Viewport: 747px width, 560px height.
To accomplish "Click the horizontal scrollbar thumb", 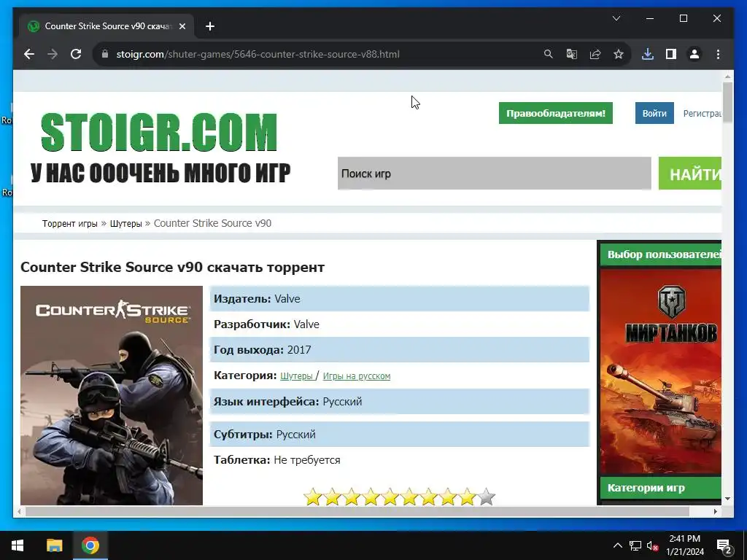I will (x=357, y=511).
